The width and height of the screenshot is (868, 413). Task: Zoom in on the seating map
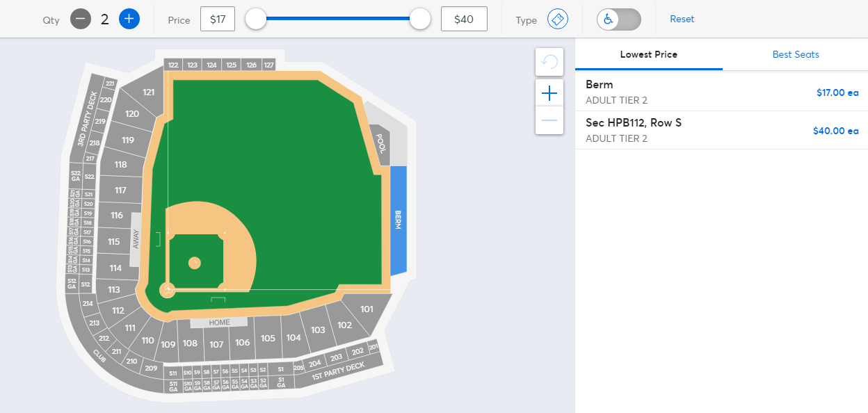tap(549, 93)
